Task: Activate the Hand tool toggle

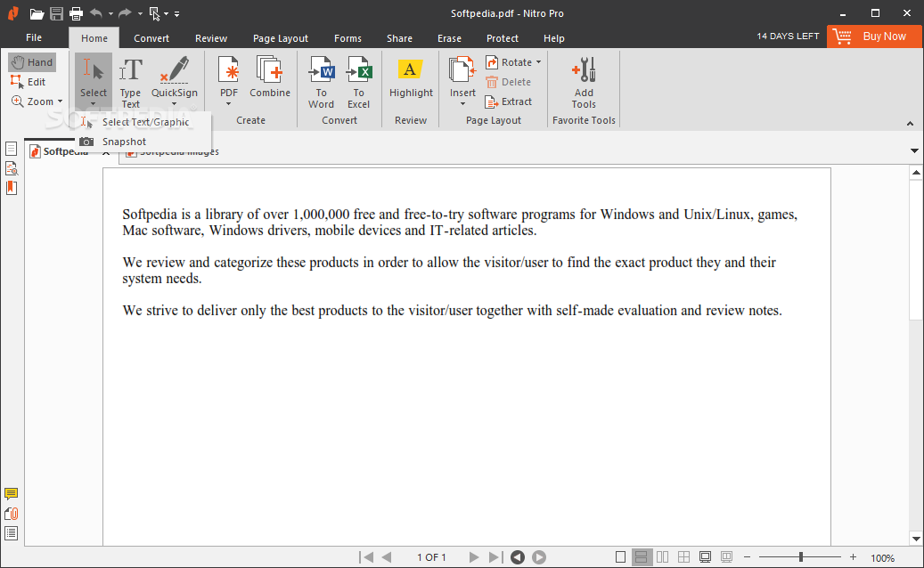Action: (32, 62)
